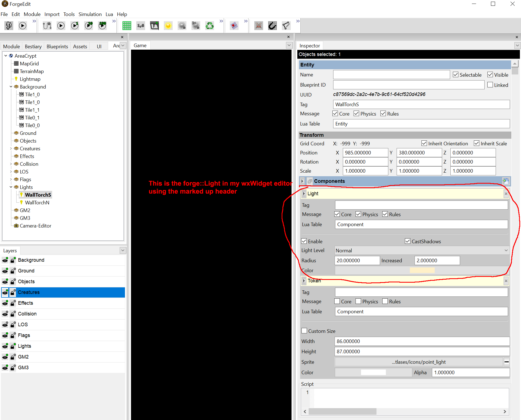Viewport: 521px width, 420px height.
Task: Toggle Inherit Scale checkbox
Action: click(x=477, y=143)
